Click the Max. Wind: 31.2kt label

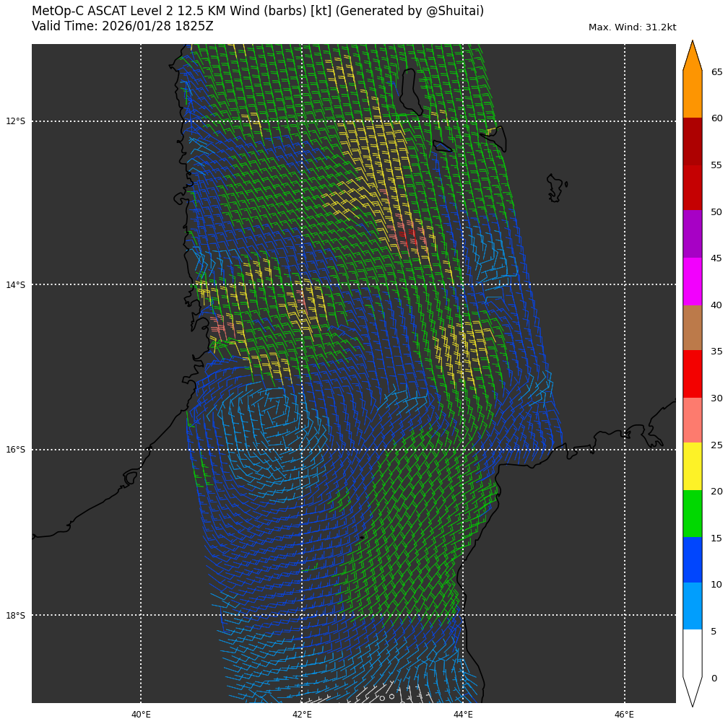point(632,27)
